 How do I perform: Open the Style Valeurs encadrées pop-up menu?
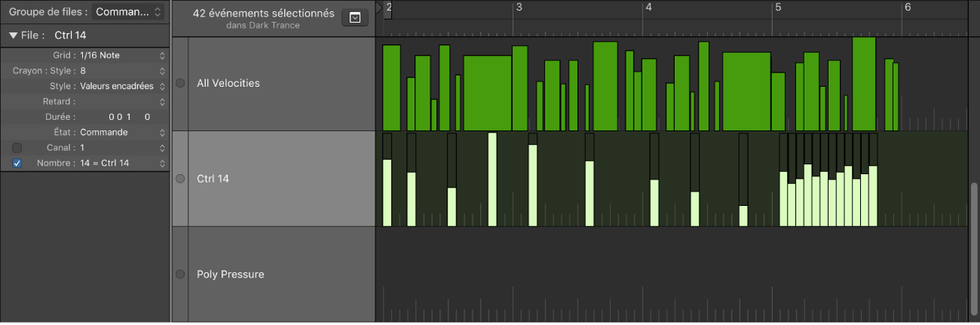(121, 86)
